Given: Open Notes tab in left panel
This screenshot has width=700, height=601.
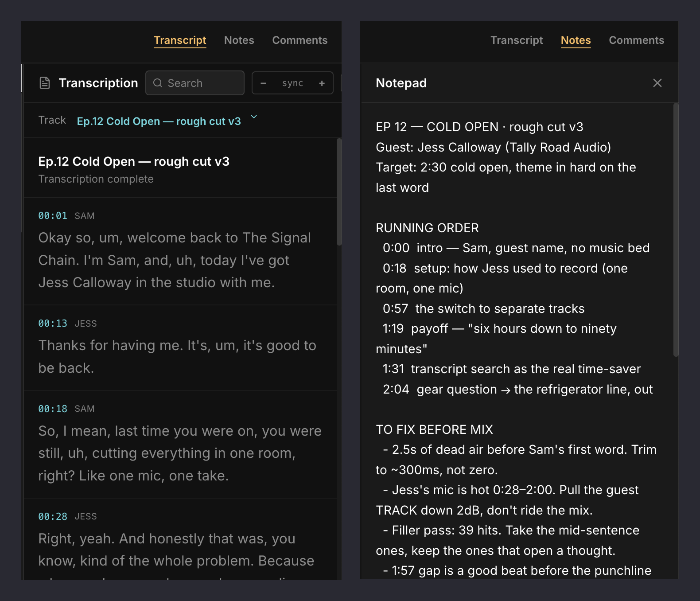Looking at the screenshot, I should pyautogui.click(x=239, y=40).
